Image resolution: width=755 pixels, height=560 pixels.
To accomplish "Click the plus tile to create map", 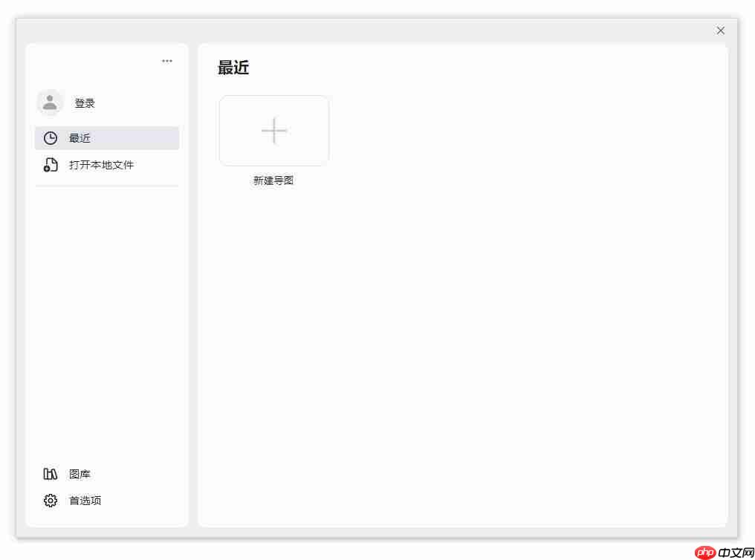I will pos(274,131).
